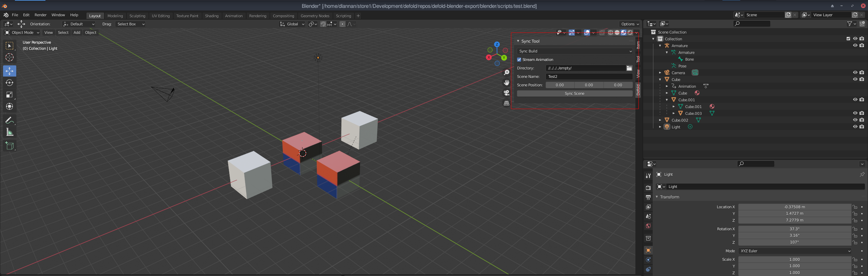
Task: Open the XYZ Euler rotation mode dropdown
Action: 795,251
